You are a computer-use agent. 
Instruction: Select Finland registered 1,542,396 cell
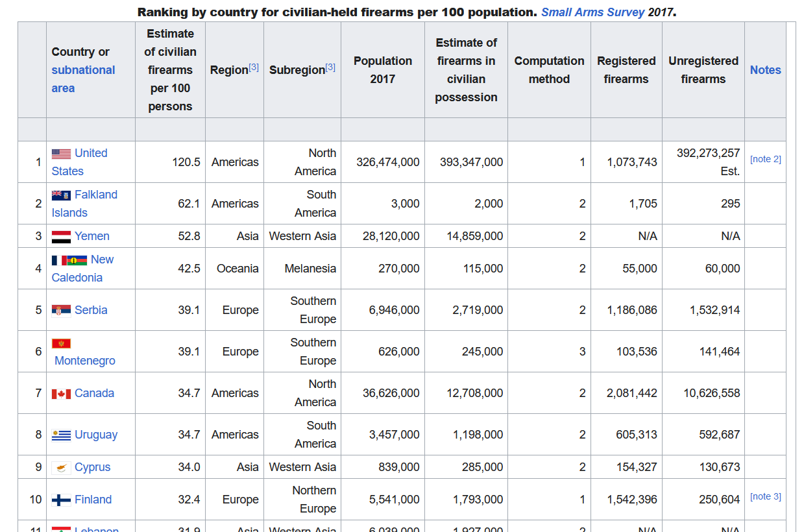coord(626,500)
